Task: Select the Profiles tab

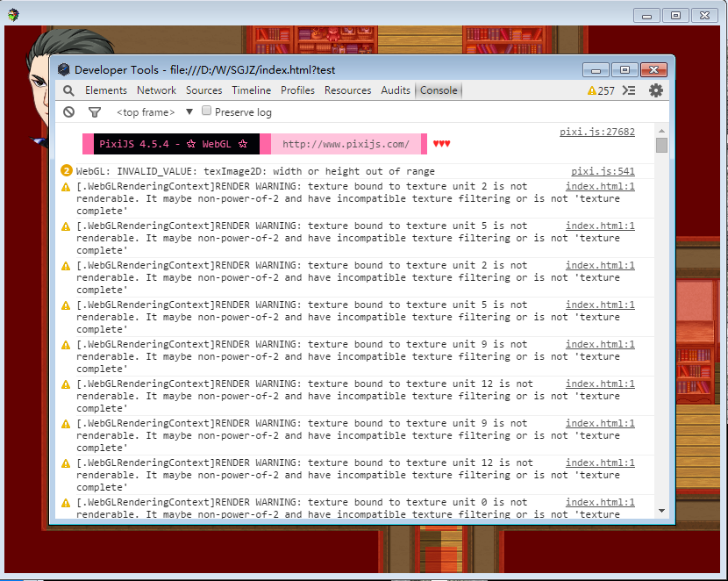Action: click(x=297, y=90)
